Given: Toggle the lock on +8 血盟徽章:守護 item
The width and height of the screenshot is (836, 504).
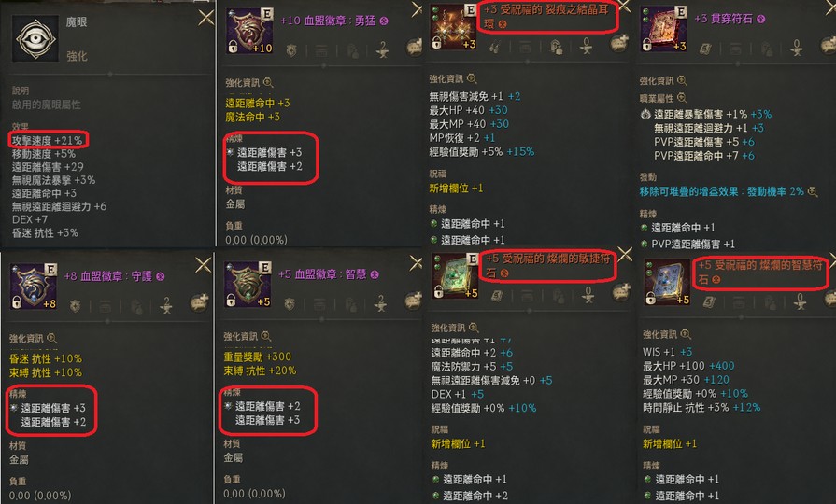Looking at the screenshot, I should [17, 303].
